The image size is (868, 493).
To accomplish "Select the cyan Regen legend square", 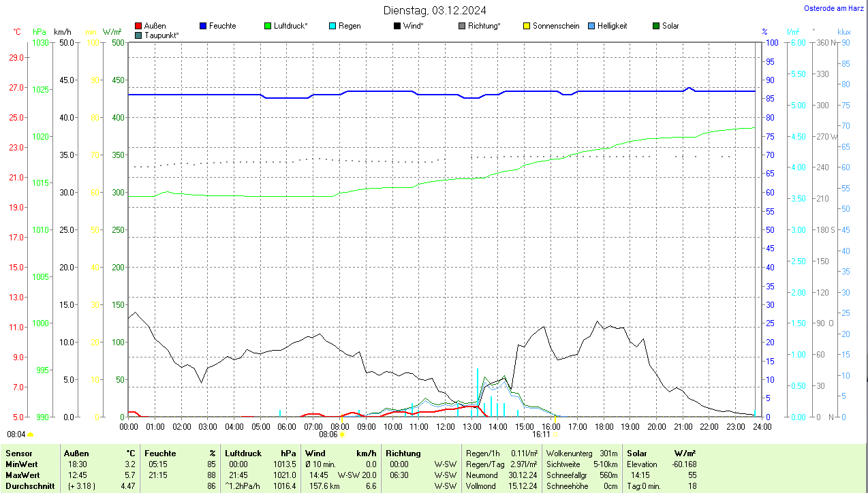I will [332, 26].
